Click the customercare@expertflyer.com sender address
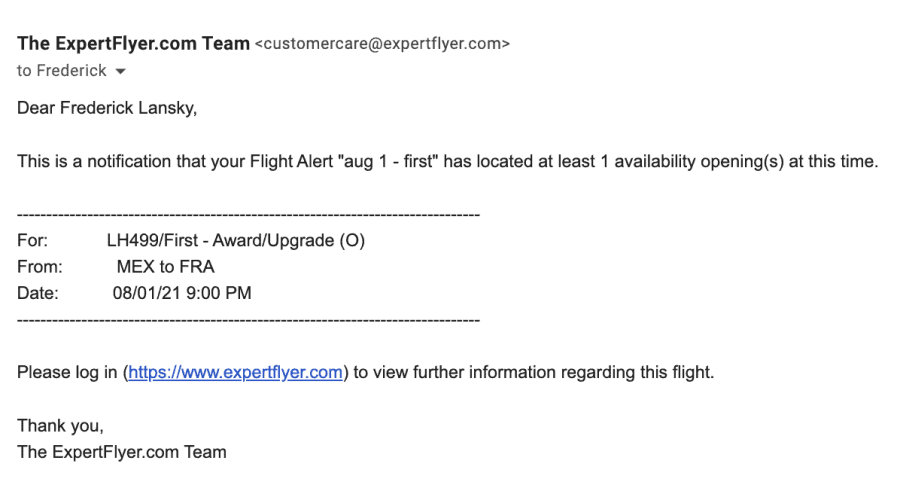 pyautogui.click(x=382, y=44)
